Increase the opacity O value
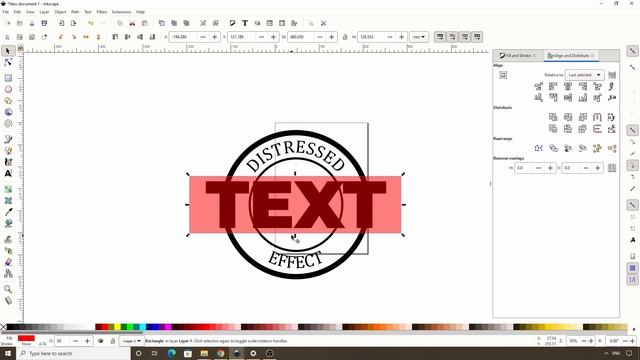The height and width of the screenshot is (360, 640). pos(87,341)
